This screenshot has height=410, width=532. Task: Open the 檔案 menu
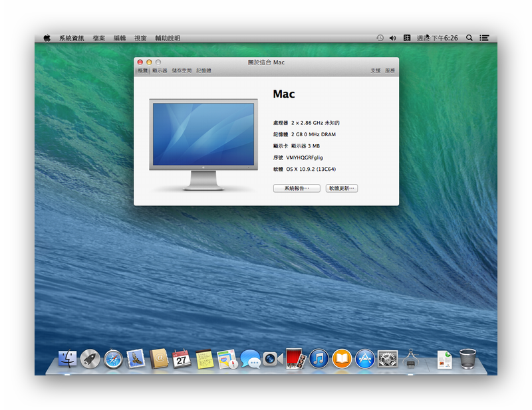pos(99,39)
